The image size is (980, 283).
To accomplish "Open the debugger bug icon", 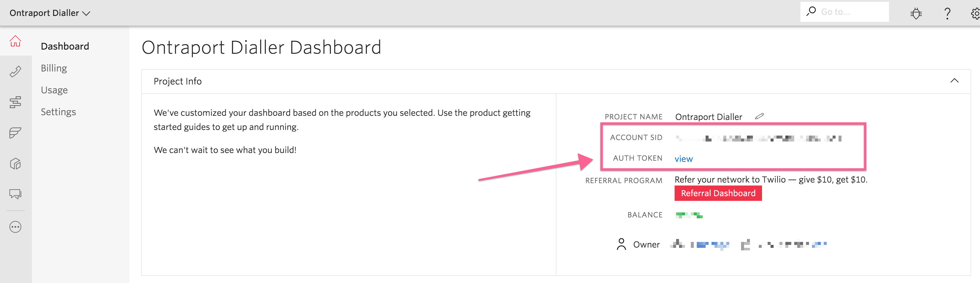I will (x=916, y=14).
